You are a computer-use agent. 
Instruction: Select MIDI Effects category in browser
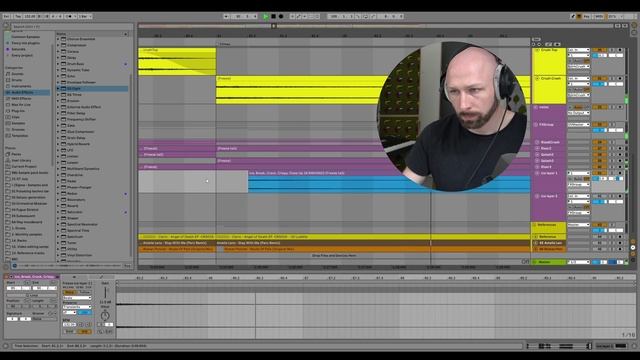tap(22, 99)
